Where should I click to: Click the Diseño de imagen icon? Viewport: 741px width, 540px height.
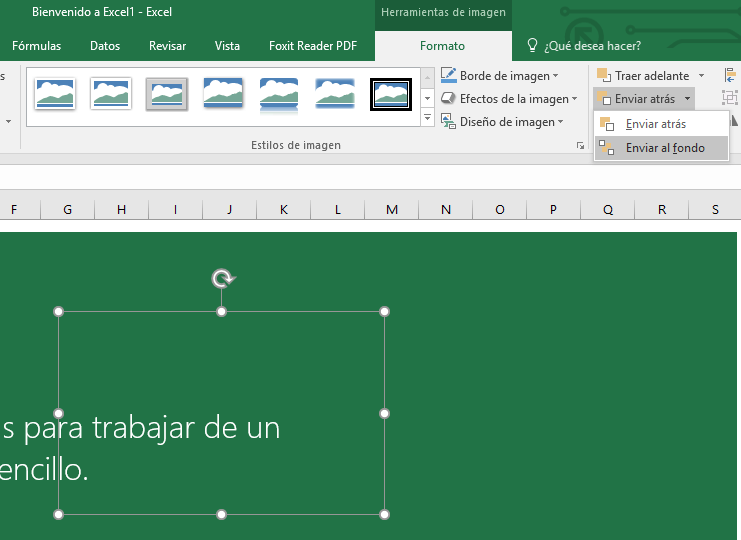(x=448, y=121)
